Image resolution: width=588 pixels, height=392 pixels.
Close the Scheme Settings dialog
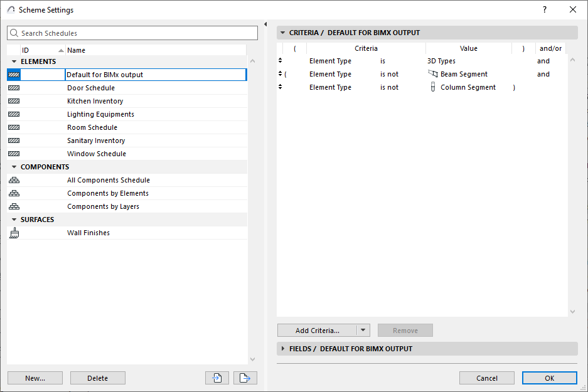pos(572,10)
